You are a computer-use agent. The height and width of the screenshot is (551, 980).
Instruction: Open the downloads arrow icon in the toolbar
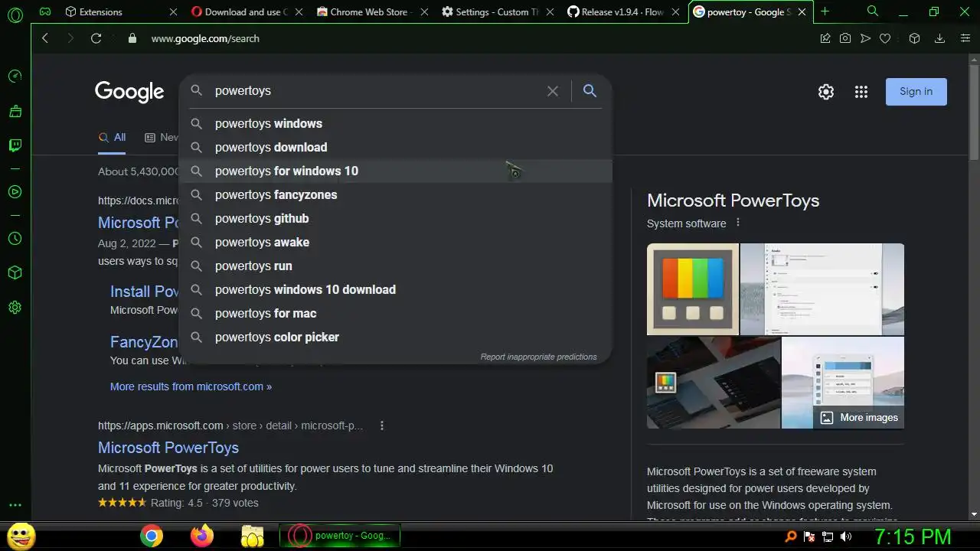(939, 38)
